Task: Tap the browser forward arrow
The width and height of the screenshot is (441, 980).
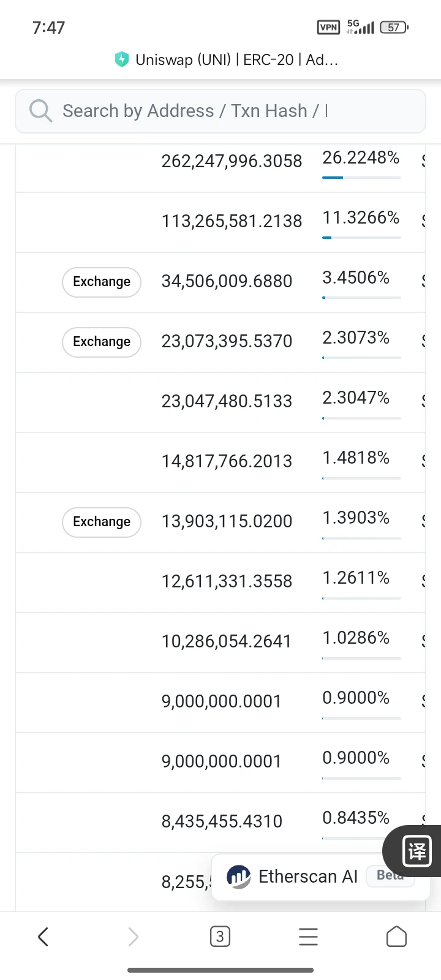Action: 133,937
